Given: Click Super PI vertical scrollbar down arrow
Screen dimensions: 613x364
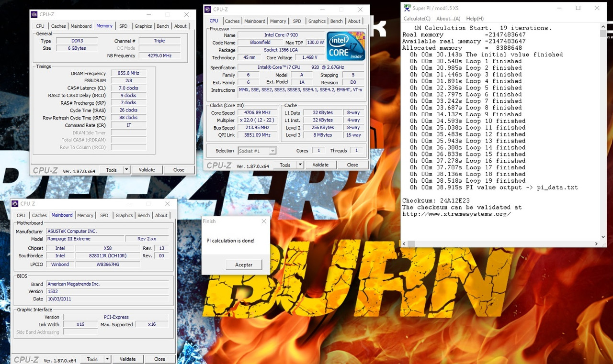Looking at the screenshot, I should coord(603,237).
